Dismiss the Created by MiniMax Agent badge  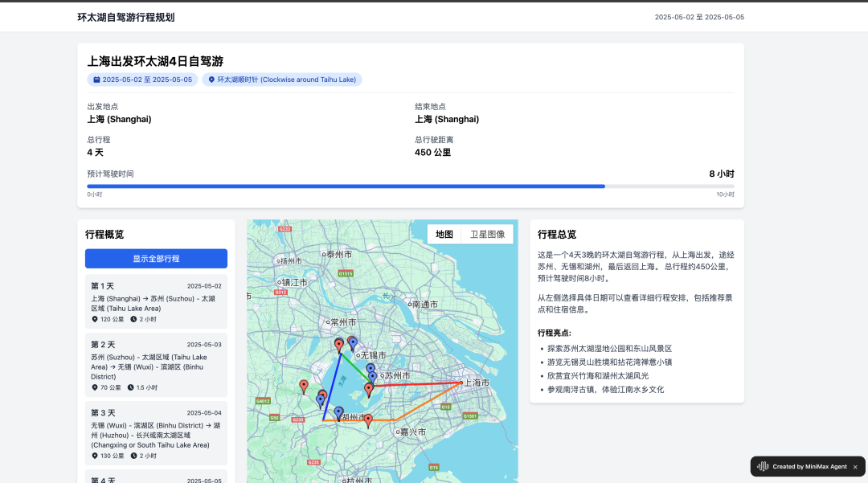(x=854, y=466)
